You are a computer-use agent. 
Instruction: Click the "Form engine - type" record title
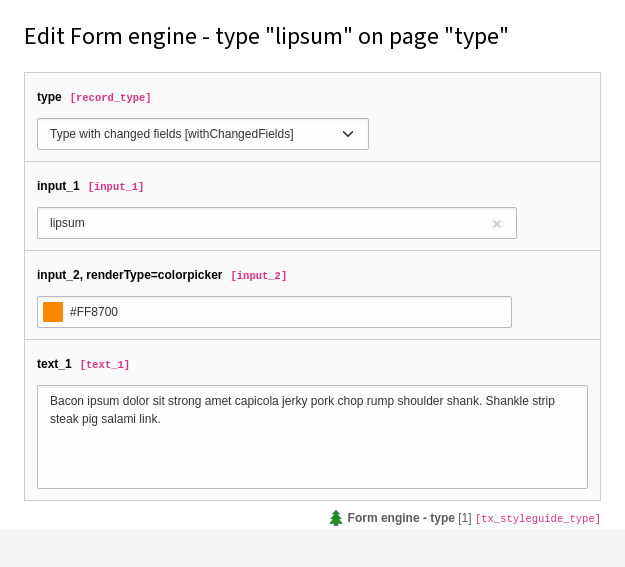pos(401,518)
